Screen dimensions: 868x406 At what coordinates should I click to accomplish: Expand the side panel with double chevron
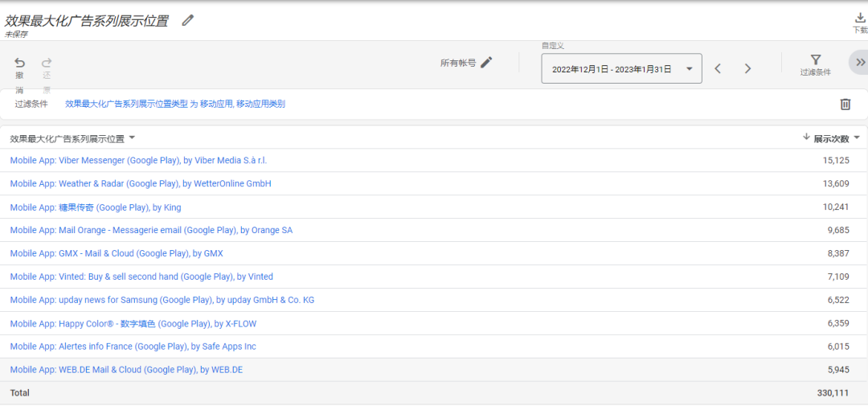click(x=860, y=62)
